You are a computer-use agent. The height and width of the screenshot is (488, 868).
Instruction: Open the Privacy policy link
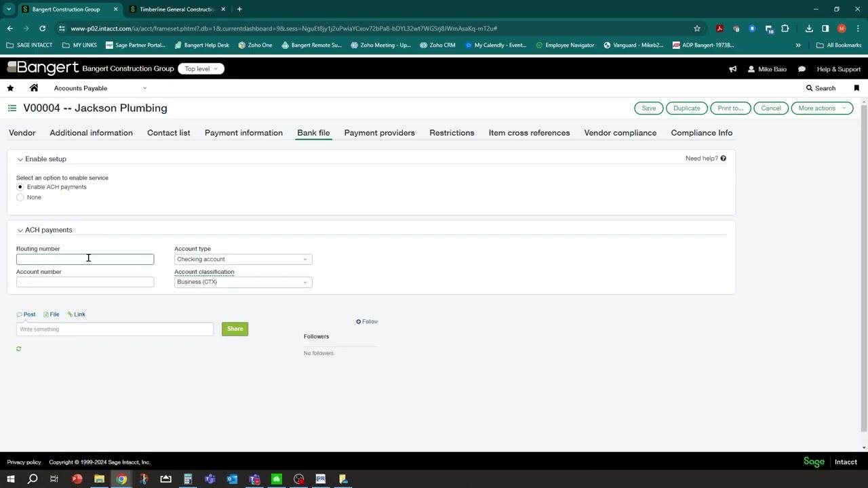click(24, 462)
